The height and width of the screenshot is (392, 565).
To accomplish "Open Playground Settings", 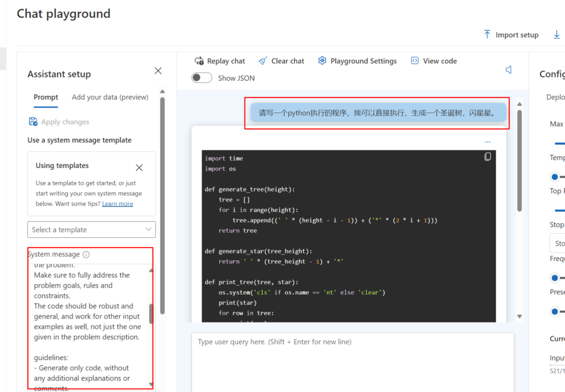I will tap(357, 61).
